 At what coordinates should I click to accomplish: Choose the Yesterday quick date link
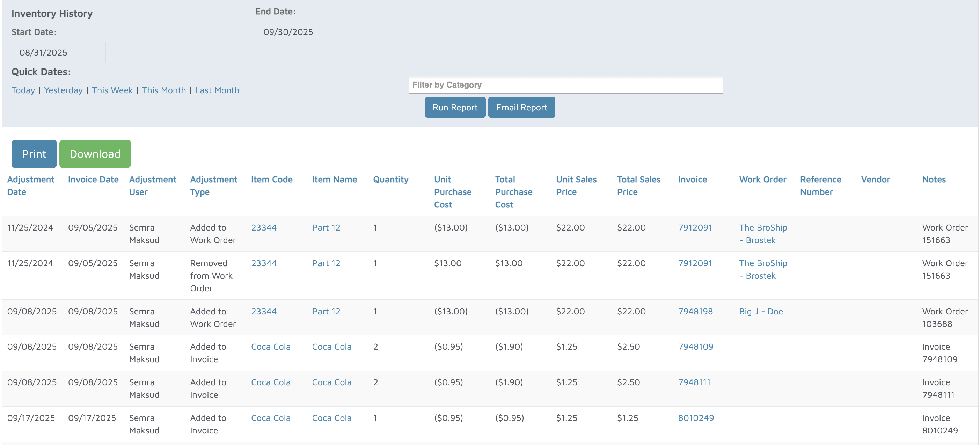(63, 90)
